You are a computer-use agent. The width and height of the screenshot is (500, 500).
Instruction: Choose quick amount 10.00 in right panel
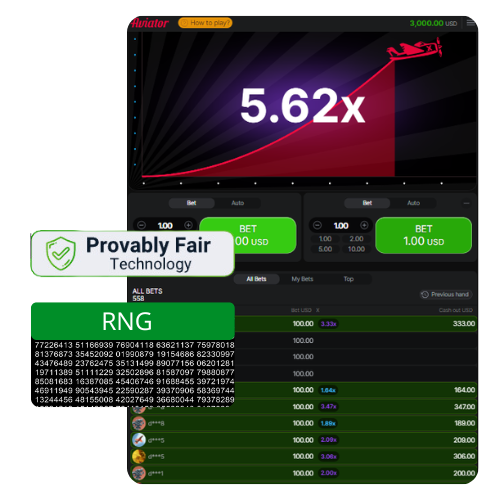tap(356, 249)
